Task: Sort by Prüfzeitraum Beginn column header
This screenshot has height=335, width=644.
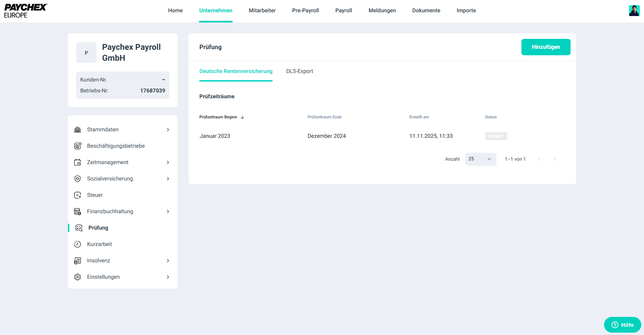Action: click(x=218, y=117)
